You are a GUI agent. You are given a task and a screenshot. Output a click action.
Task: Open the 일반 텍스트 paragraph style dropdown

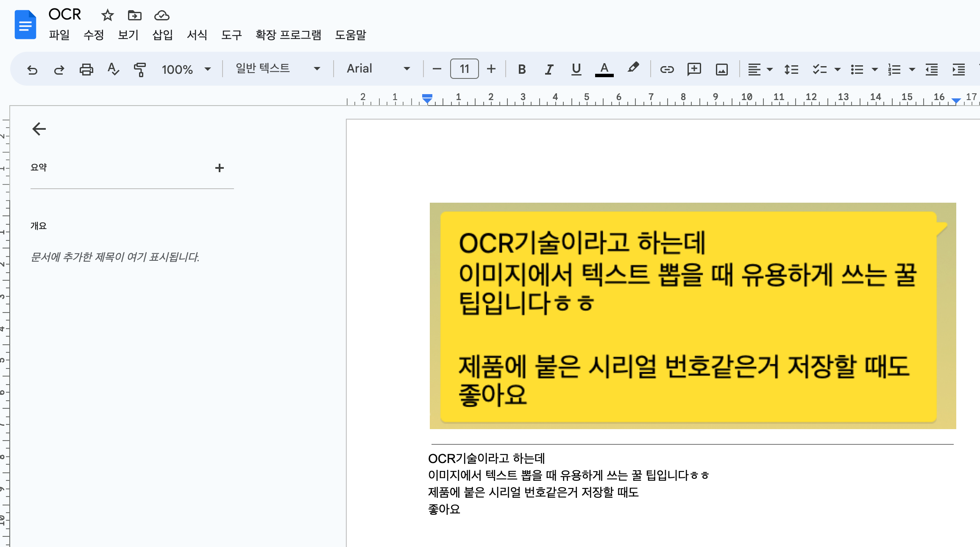point(278,69)
